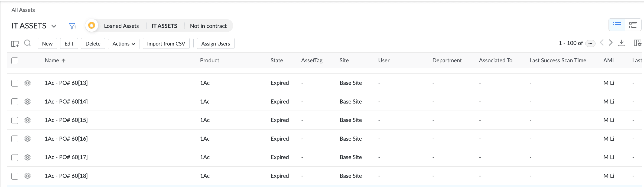Click the table view settings icon left of search
Screen dimensions: 644x187
pyautogui.click(x=15, y=44)
